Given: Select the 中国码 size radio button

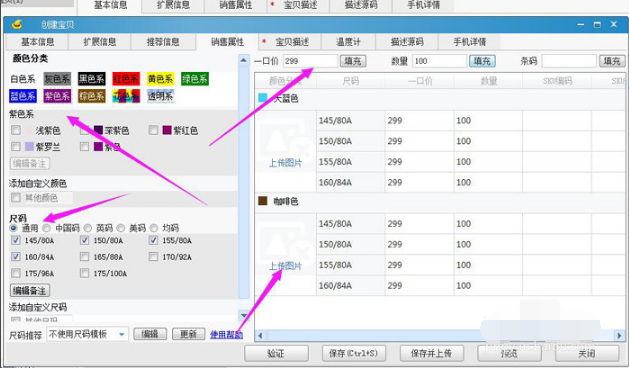Looking at the screenshot, I should 47,228.
